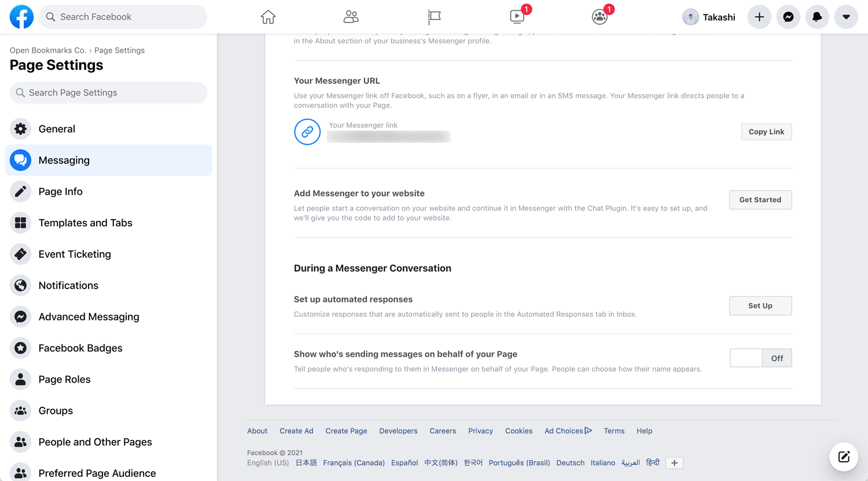868x481 pixels.
Task: Open Event Ticketing settings
Action: (108, 254)
